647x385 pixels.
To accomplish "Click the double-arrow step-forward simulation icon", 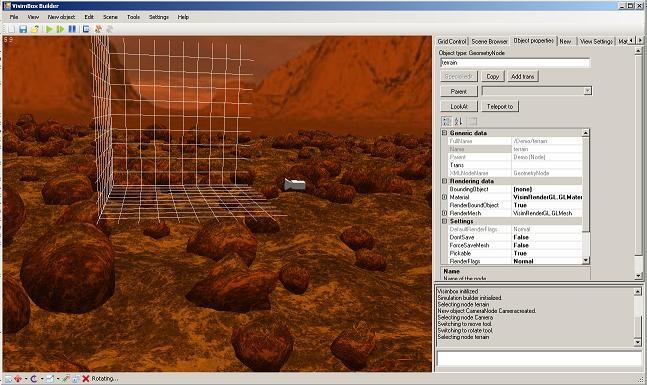I will [61, 29].
